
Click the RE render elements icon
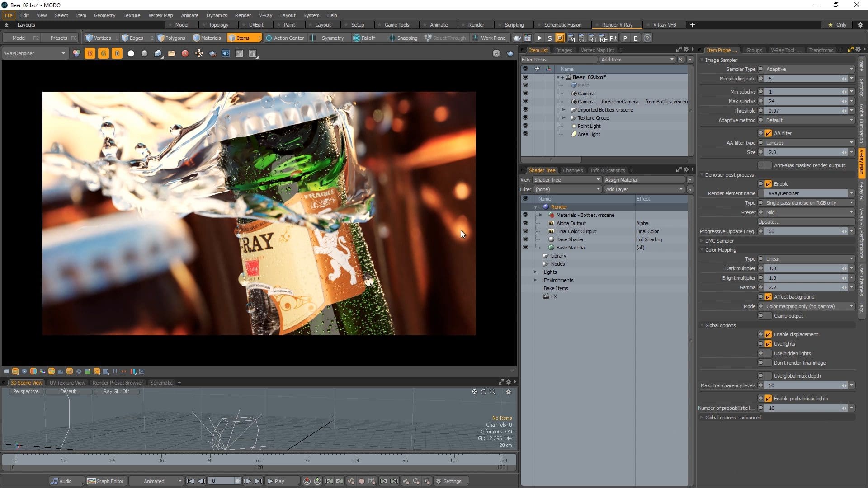[x=603, y=38]
